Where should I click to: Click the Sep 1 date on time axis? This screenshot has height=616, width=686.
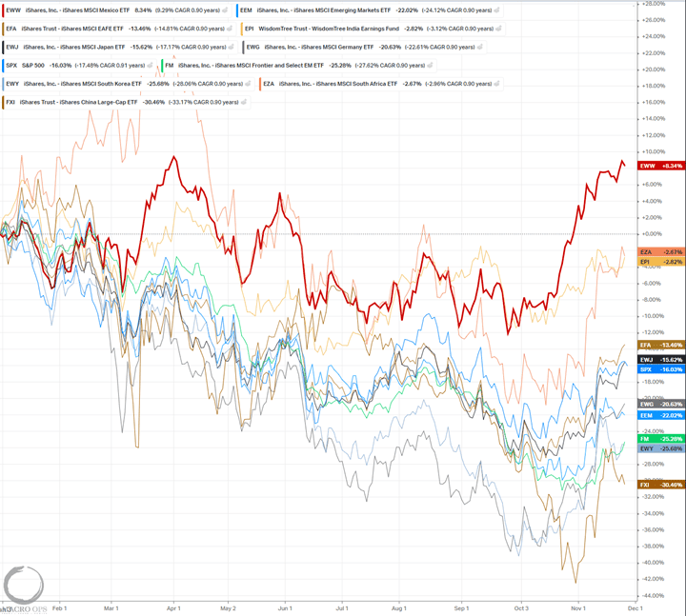[461, 608]
